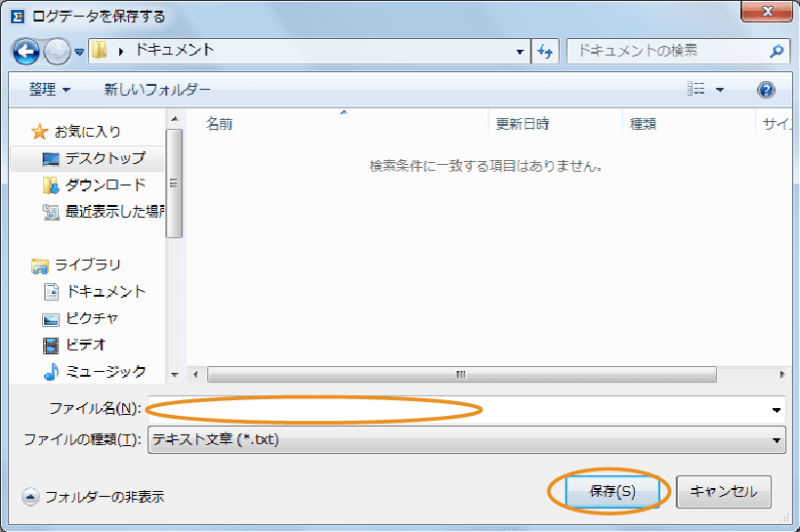This screenshot has width=800, height=532.
Task: Select ミュージック in the navigation pane
Action: (106, 371)
